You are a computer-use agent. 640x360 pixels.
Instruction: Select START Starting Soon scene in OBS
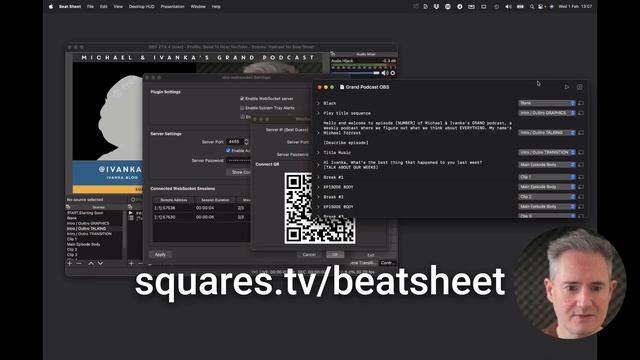pyautogui.click(x=85, y=213)
